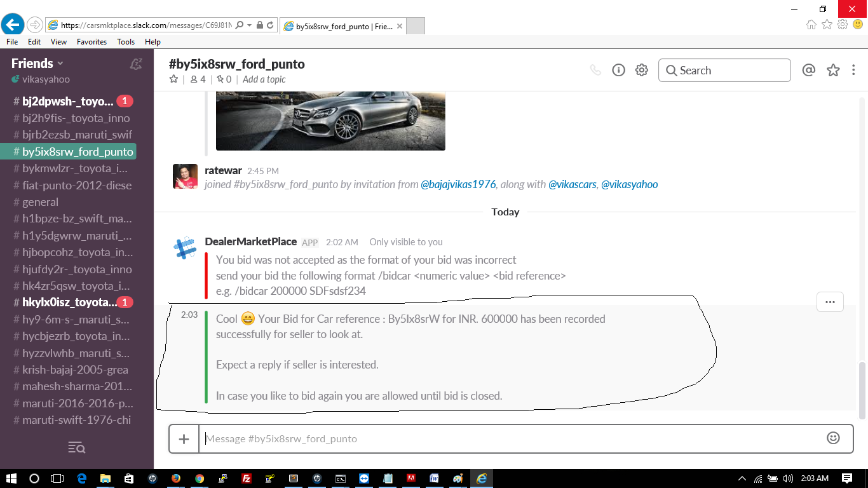The image size is (868, 488).
Task: Open the View menu
Action: (x=58, y=42)
